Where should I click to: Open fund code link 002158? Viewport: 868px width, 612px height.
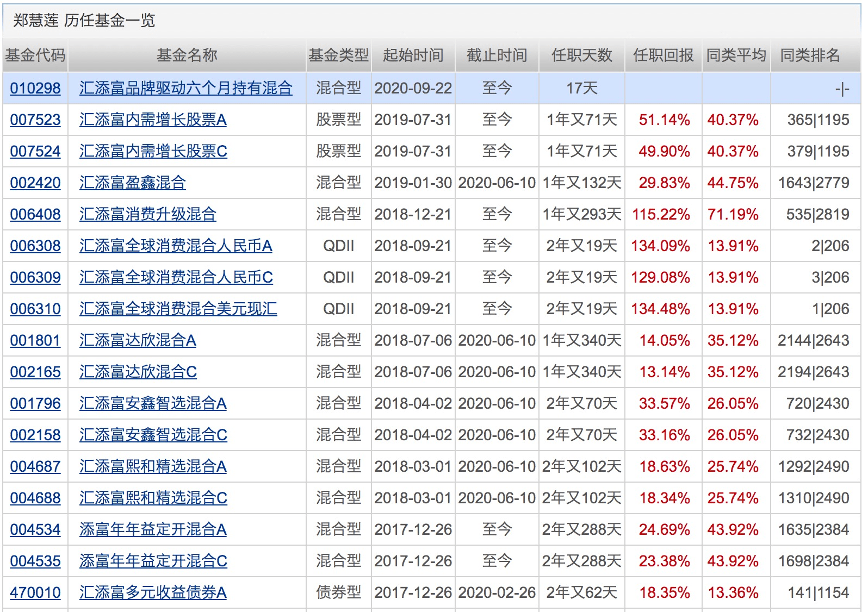(35, 435)
